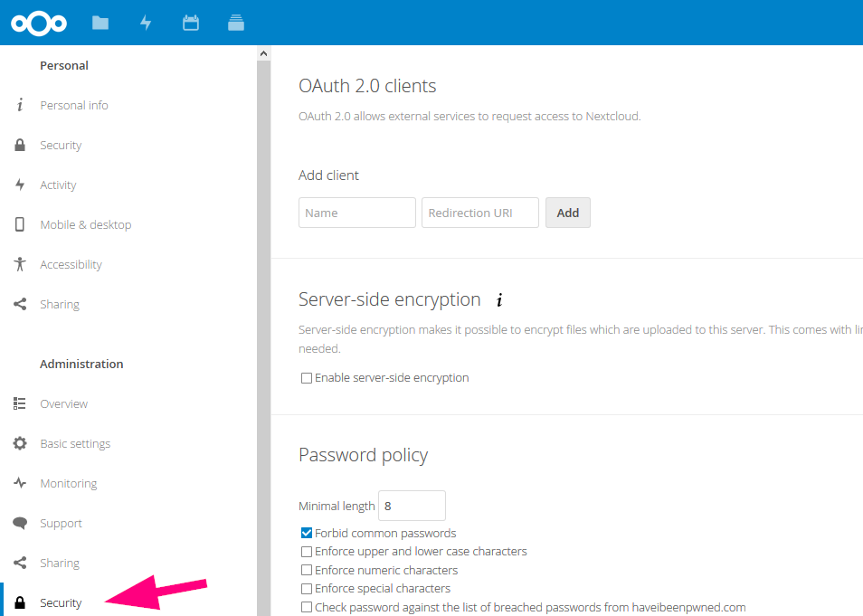
Task: Enable Enforce numeric characters
Action: (x=306, y=570)
